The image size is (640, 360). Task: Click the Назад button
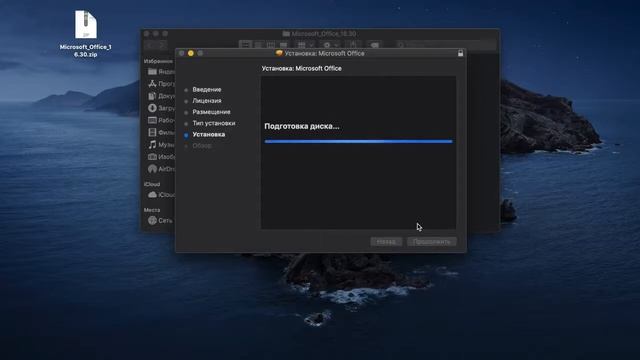[x=386, y=242]
